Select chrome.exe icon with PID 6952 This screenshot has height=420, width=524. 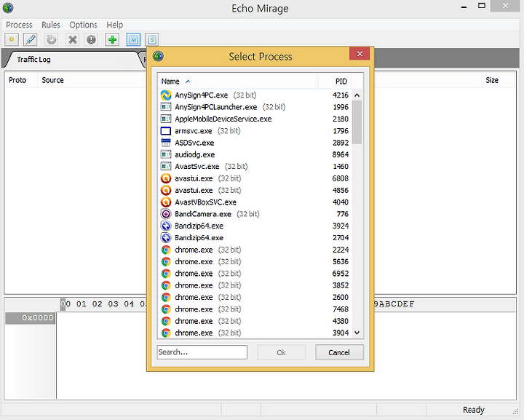pos(166,274)
